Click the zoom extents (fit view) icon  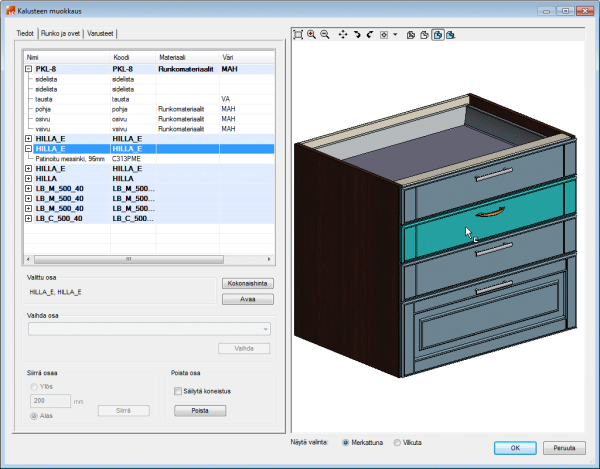(298, 34)
